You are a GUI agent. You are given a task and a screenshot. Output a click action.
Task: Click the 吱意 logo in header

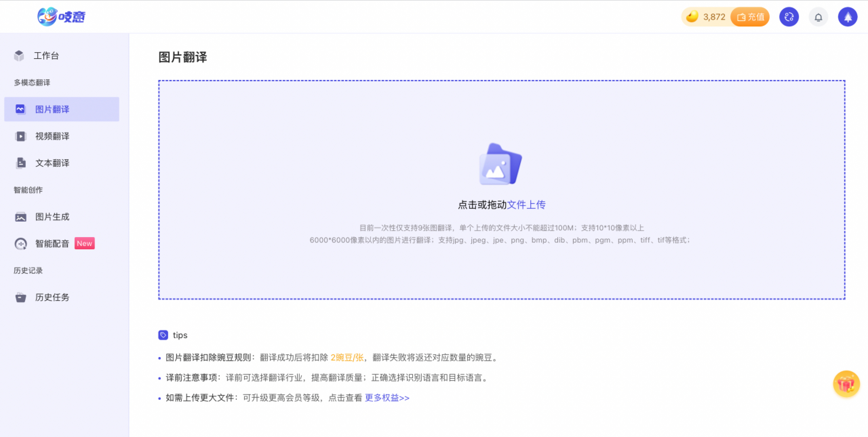[x=61, y=17]
